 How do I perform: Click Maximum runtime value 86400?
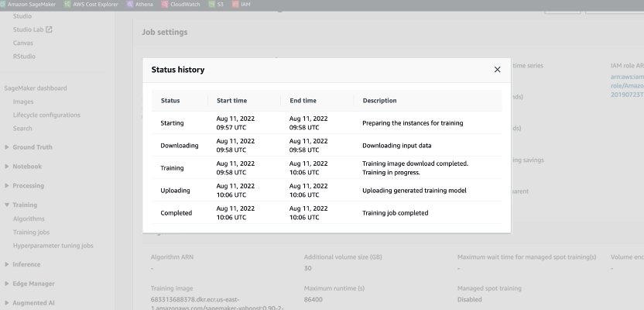(313, 299)
